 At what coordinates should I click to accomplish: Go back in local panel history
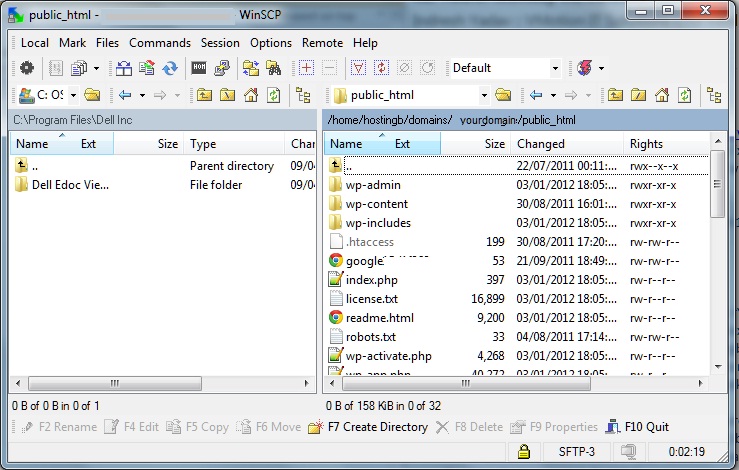pyautogui.click(x=125, y=95)
